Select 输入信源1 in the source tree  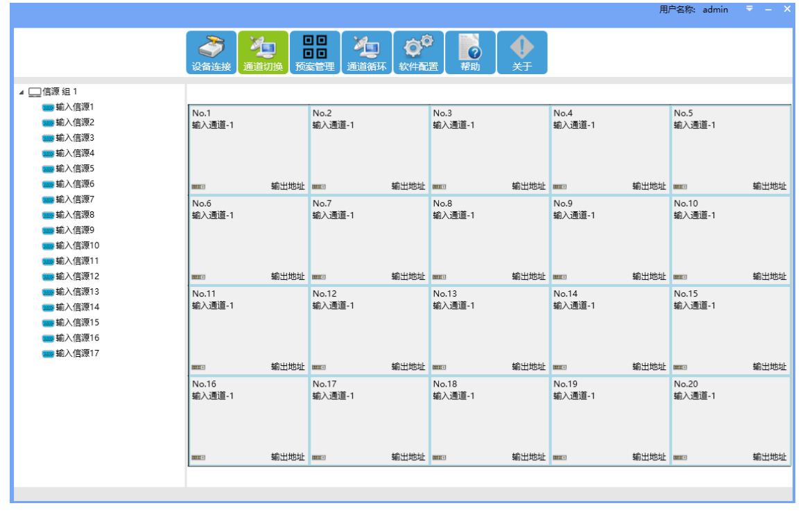(74, 107)
